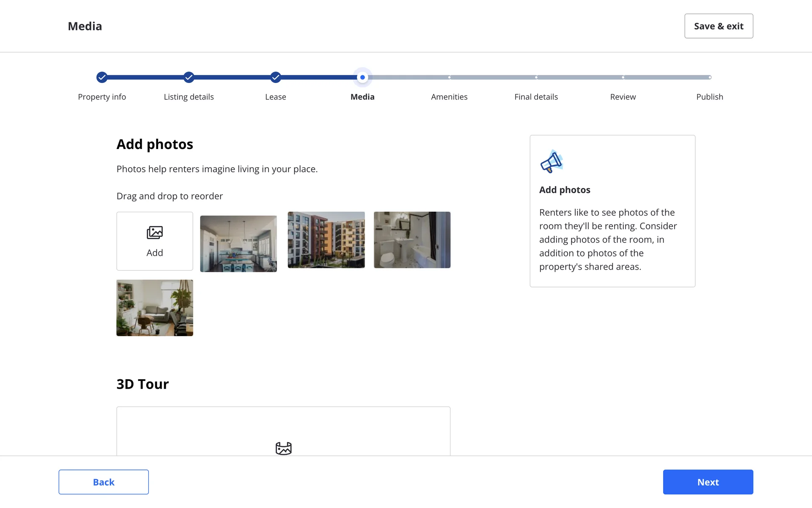Screen dimensions: 812x508
Task: Click the Publish endpoint on progress bar
Action: pyautogui.click(x=710, y=77)
